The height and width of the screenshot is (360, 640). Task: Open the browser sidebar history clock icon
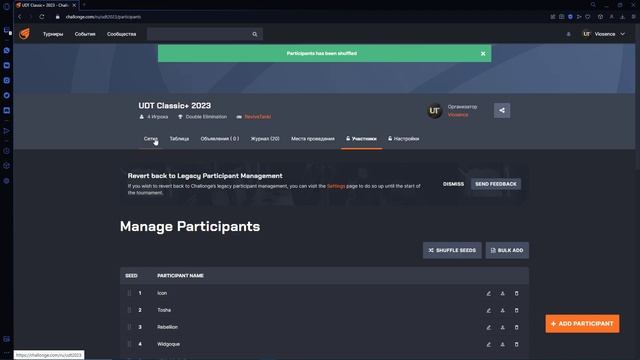point(7,151)
